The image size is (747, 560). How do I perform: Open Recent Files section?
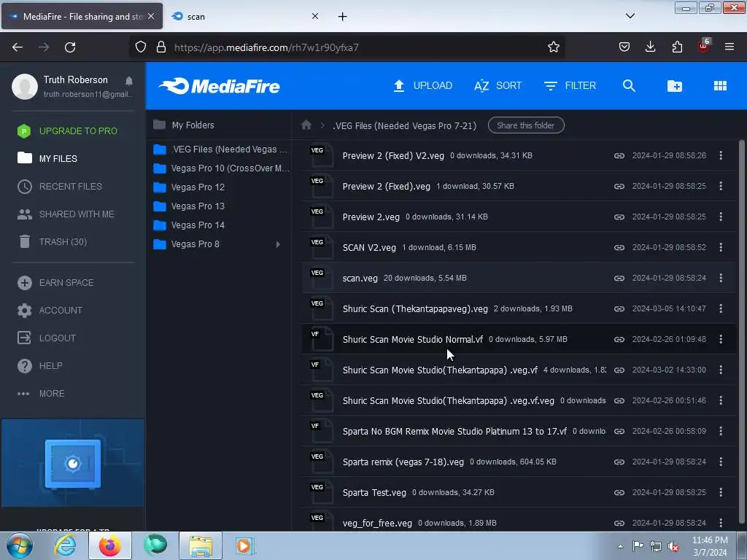pyautogui.click(x=60, y=186)
